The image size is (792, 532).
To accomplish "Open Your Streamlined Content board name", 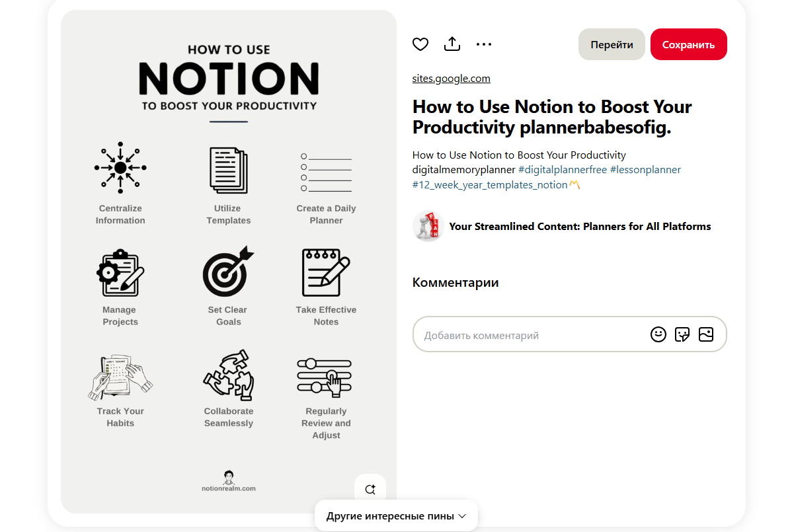I will 580,226.
